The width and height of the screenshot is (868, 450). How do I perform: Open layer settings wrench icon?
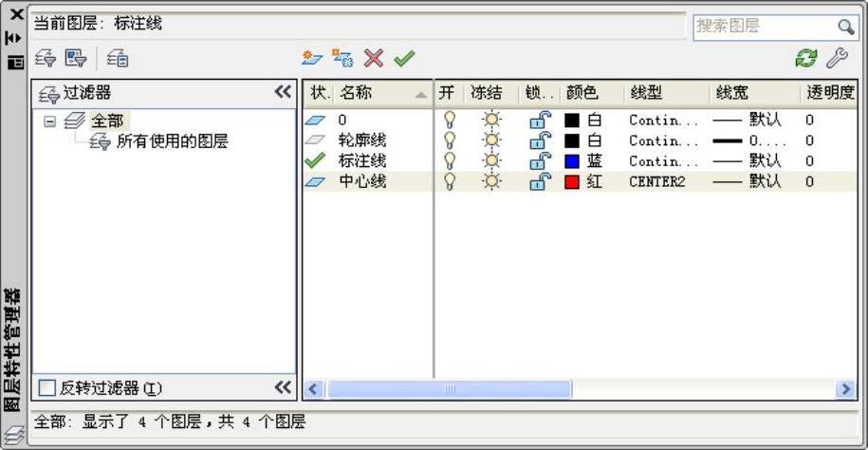tap(836, 59)
